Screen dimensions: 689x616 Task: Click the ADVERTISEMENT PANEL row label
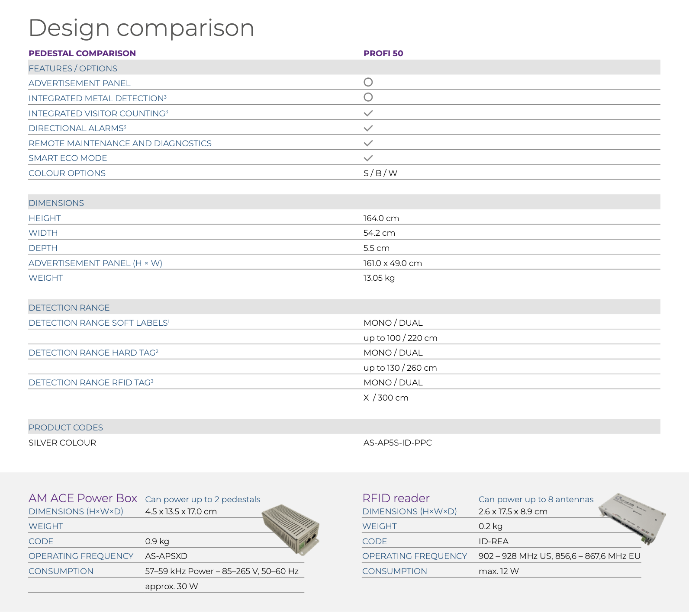[x=79, y=83]
